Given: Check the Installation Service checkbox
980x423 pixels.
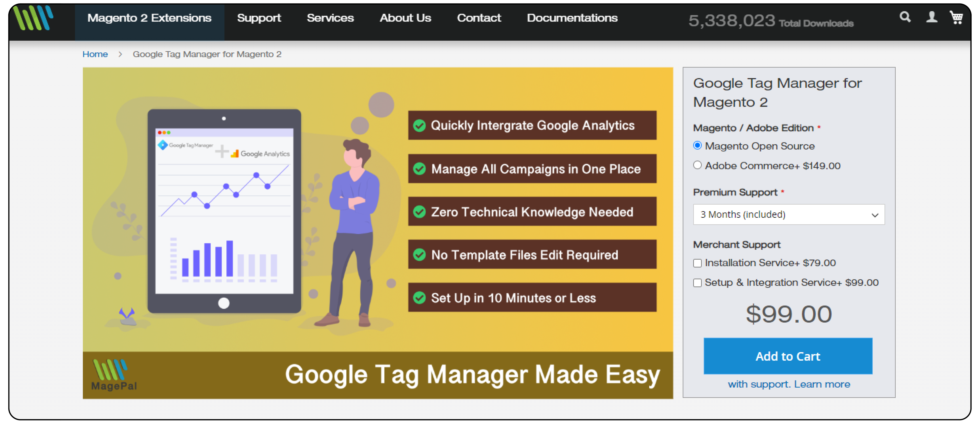Looking at the screenshot, I should [x=697, y=263].
